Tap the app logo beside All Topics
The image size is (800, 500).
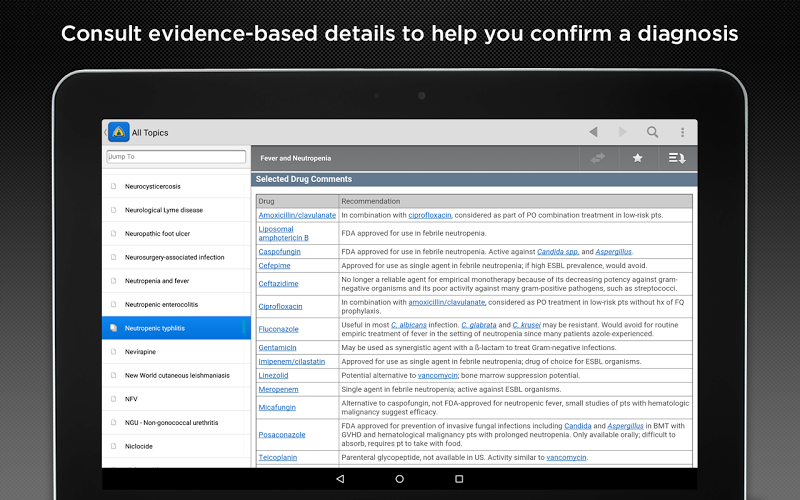118,132
